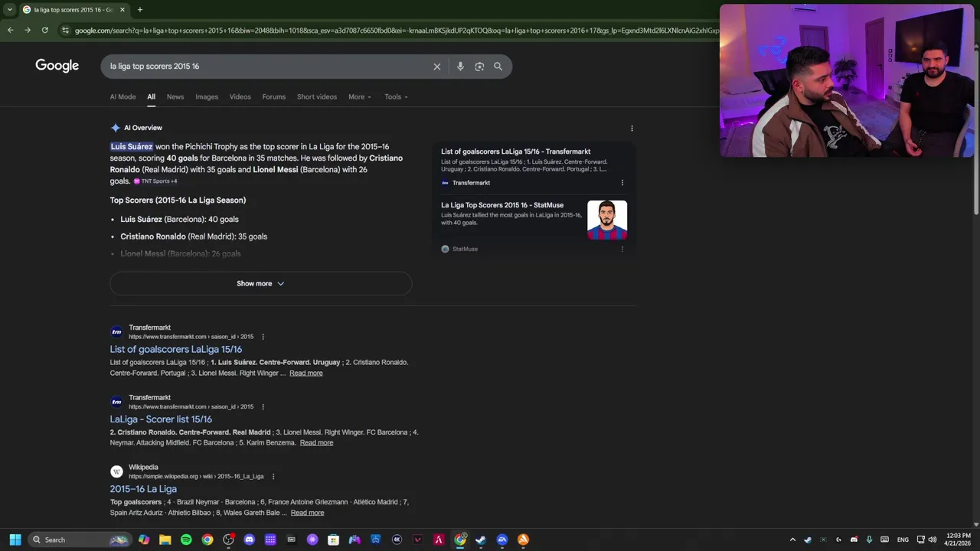This screenshot has height=551, width=980.
Task: Open the Windows Start menu
Action: pyautogui.click(x=15, y=540)
